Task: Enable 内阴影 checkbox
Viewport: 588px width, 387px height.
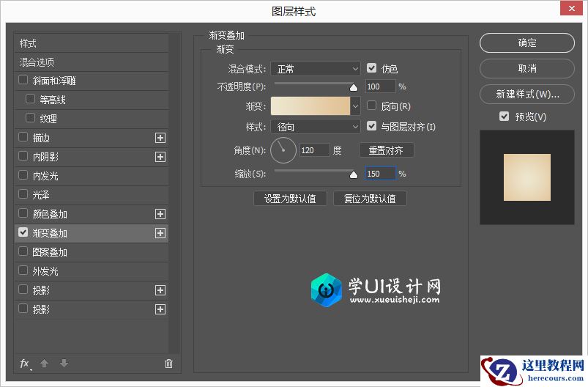Action: [23, 156]
